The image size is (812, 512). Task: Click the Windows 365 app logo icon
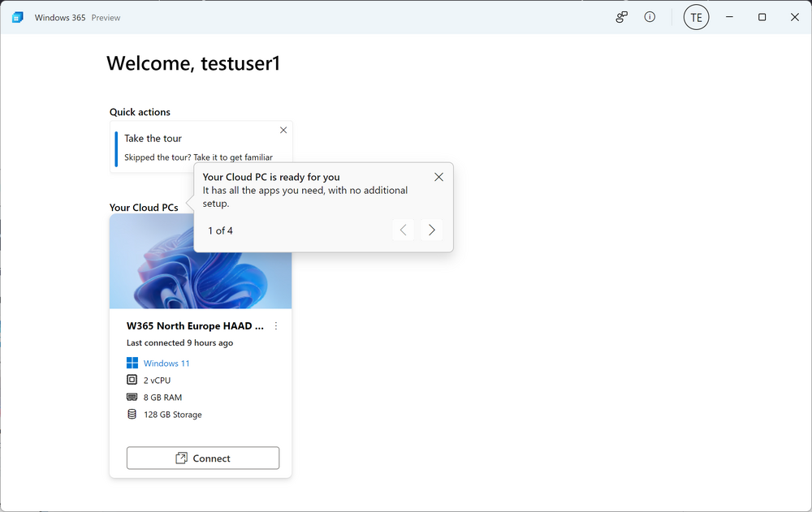click(18, 17)
